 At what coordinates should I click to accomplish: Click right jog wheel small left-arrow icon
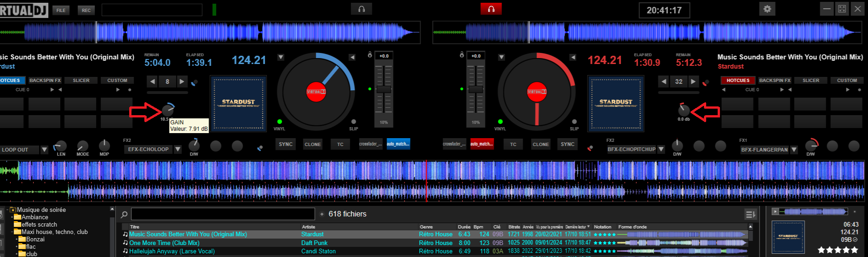click(x=573, y=57)
